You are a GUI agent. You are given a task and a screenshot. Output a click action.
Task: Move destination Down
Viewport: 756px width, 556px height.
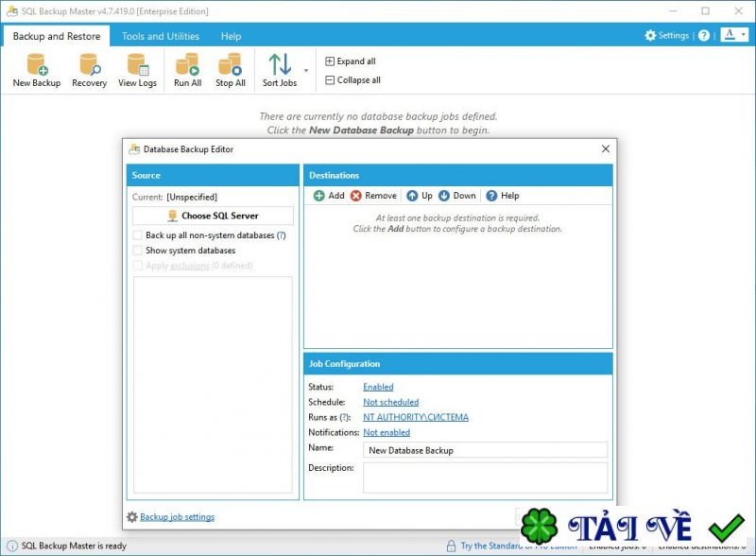click(457, 196)
